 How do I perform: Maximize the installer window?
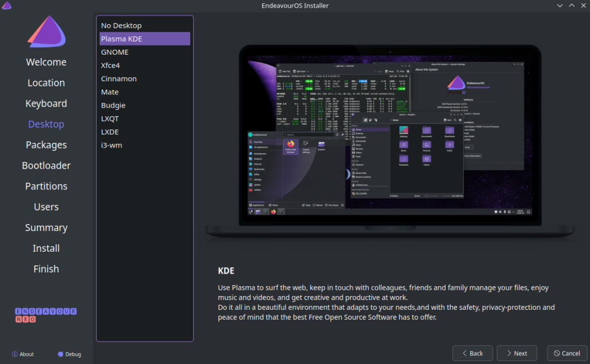point(572,5)
